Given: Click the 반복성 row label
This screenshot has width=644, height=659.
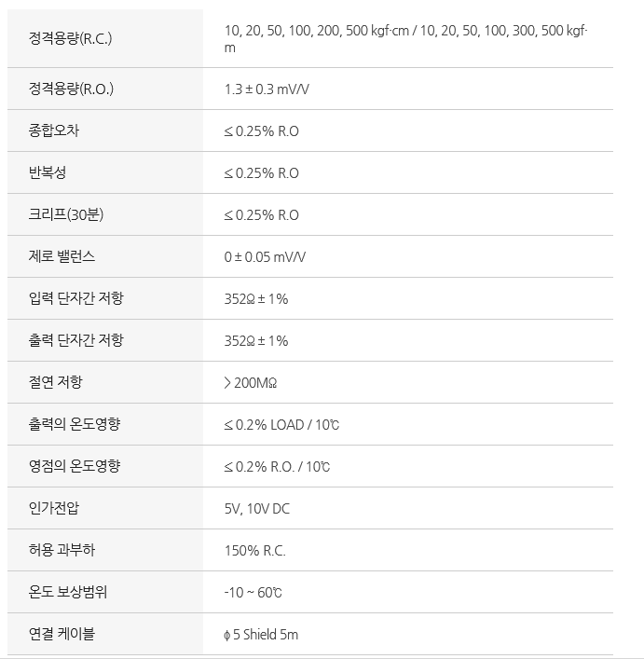Looking at the screenshot, I should [x=48, y=172].
